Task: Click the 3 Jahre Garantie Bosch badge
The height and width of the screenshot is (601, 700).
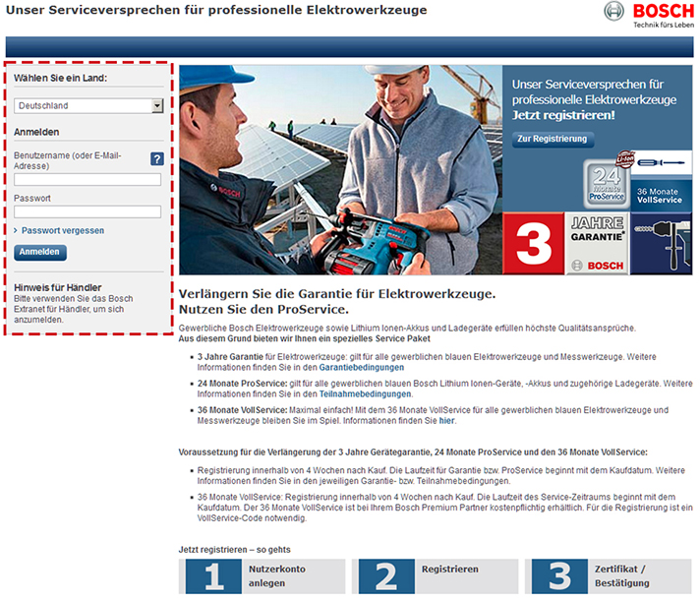Action: [598, 242]
